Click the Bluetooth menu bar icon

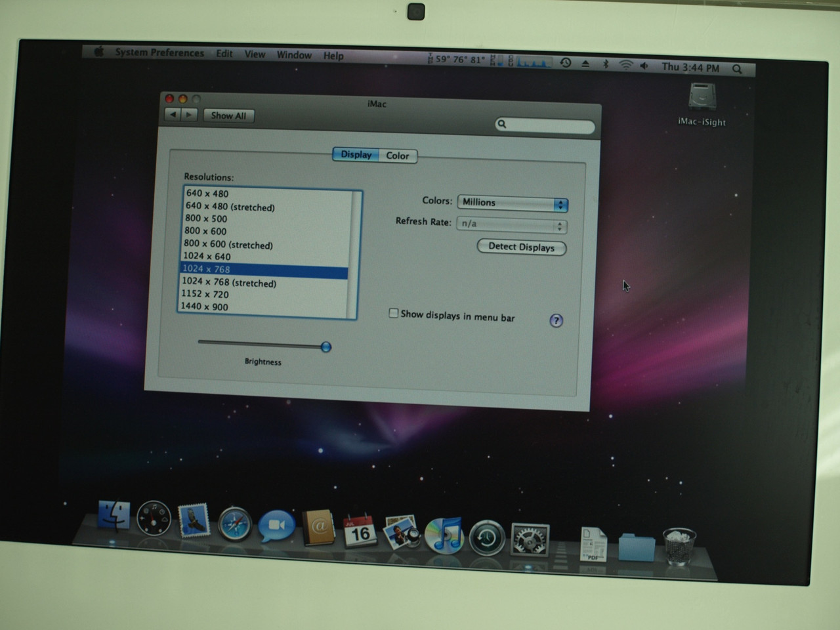(606, 64)
